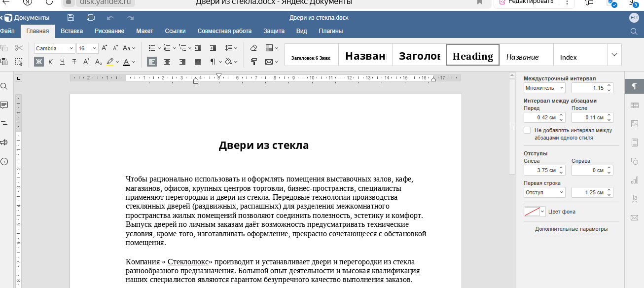Screen dimensions: 644x288
Task: Click the Print document icon
Action: pos(91,18)
